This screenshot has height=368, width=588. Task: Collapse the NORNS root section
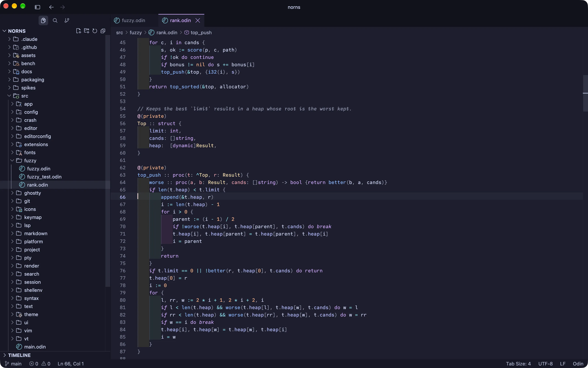click(x=4, y=31)
